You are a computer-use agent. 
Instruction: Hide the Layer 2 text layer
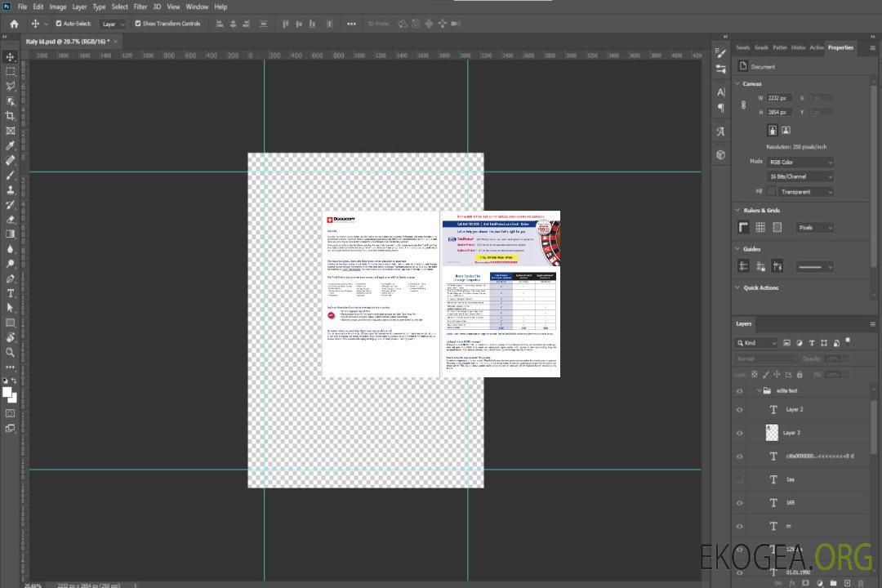click(x=740, y=410)
